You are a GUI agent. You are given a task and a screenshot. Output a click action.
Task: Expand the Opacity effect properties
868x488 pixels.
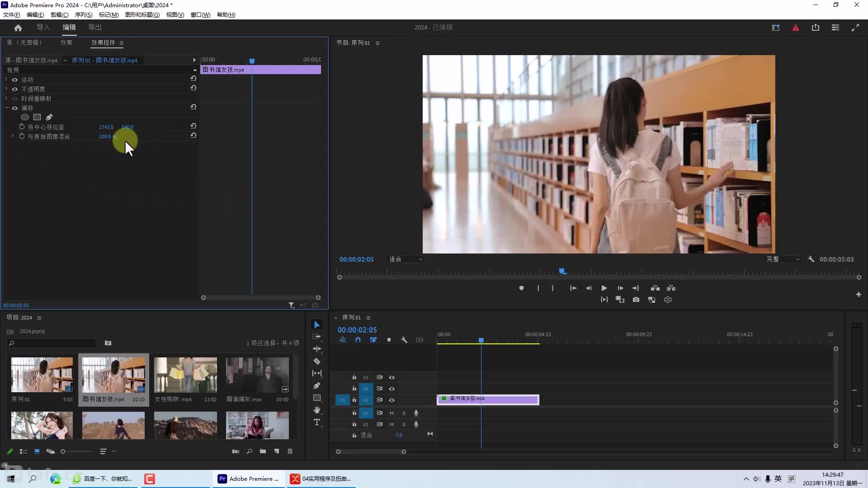coord(6,89)
